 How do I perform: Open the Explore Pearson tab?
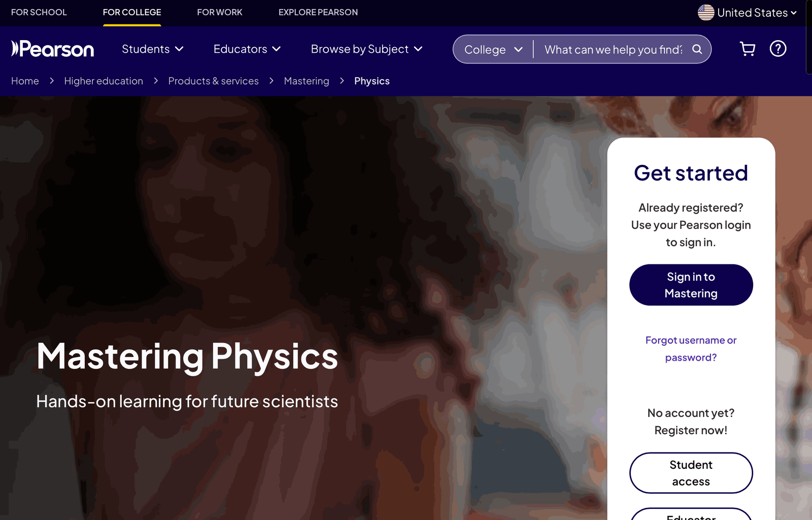[318, 12]
